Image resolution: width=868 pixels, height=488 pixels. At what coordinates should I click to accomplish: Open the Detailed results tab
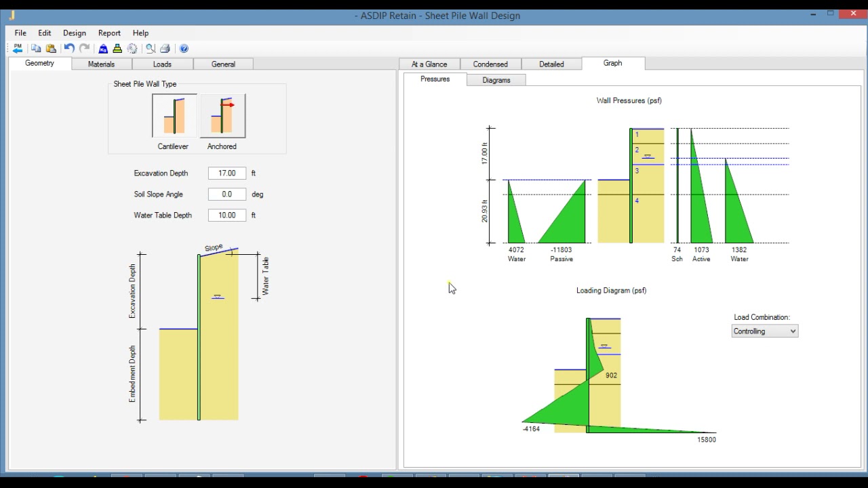pyautogui.click(x=551, y=64)
